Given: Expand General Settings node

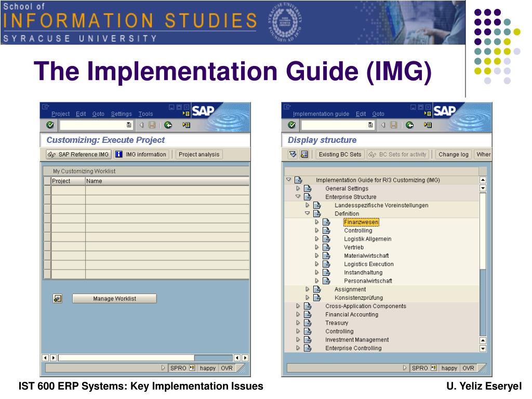Looking at the screenshot, I should (298, 188).
